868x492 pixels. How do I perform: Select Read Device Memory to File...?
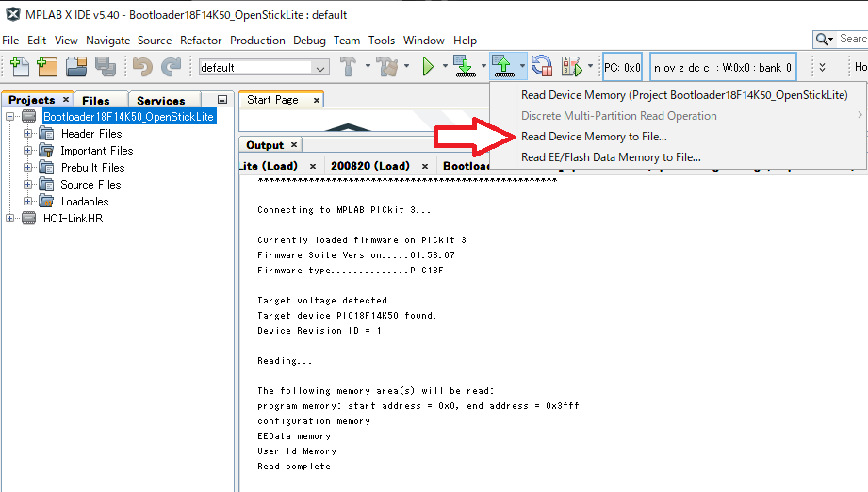[x=594, y=137]
